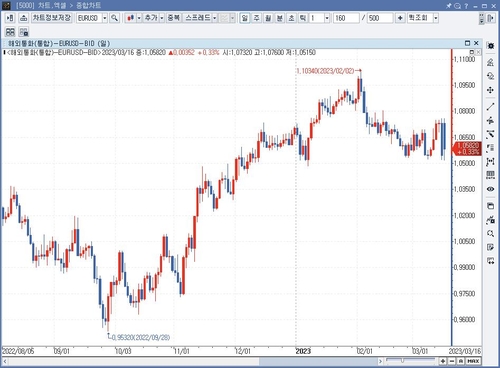Select minute period button 분
Viewport: 500px width, 368px height.
pyautogui.click(x=280, y=18)
